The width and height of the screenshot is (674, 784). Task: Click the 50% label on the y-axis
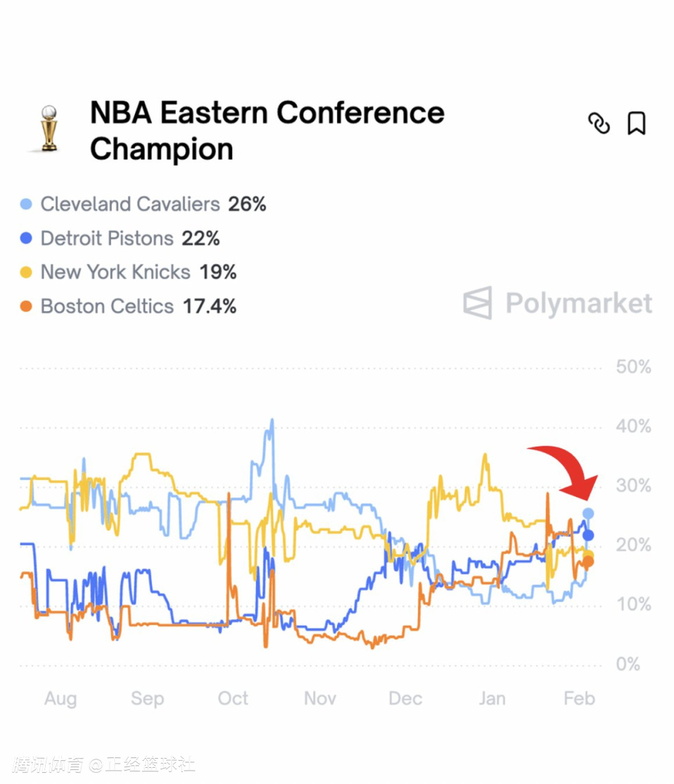tap(633, 367)
